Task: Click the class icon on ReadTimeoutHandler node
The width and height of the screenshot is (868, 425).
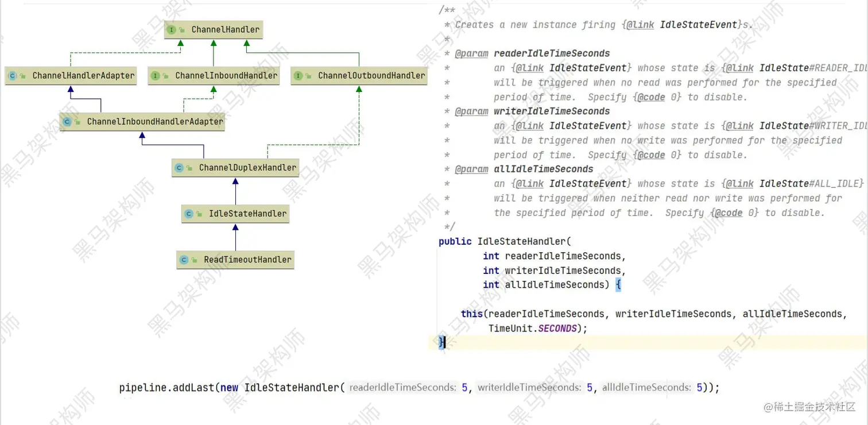Action: [x=184, y=260]
